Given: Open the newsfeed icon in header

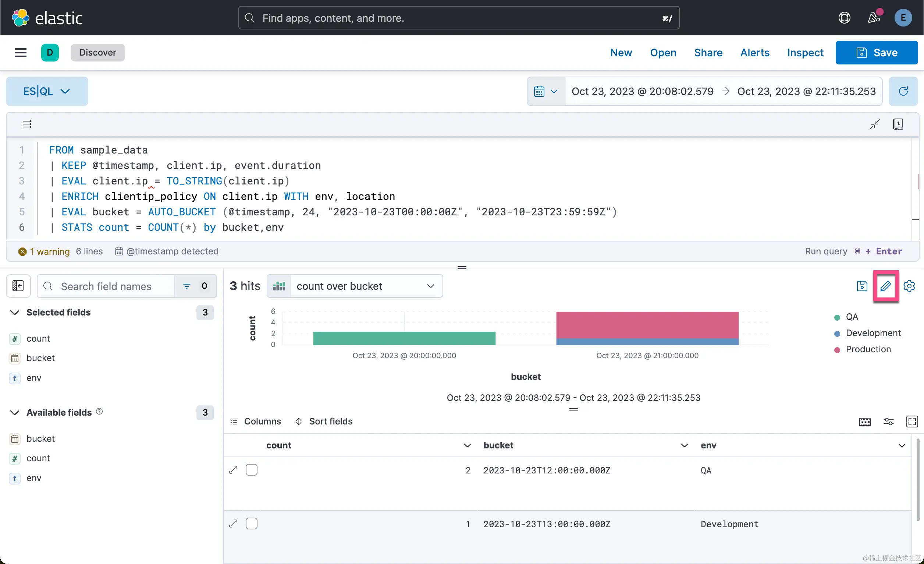Looking at the screenshot, I should [874, 18].
